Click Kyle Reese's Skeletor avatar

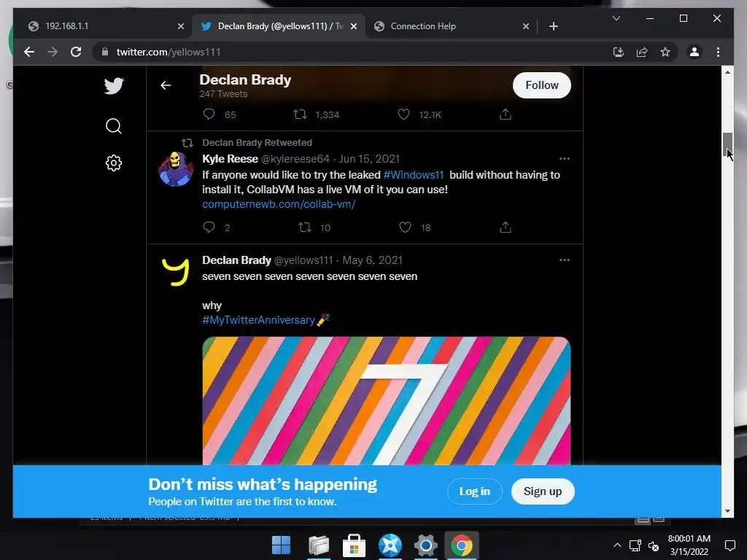(176, 168)
